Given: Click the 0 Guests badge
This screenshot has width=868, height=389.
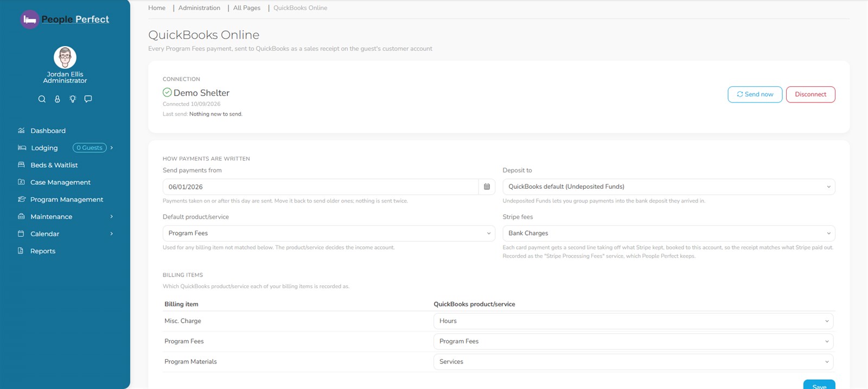Looking at the screenshot, I should 90,148.
